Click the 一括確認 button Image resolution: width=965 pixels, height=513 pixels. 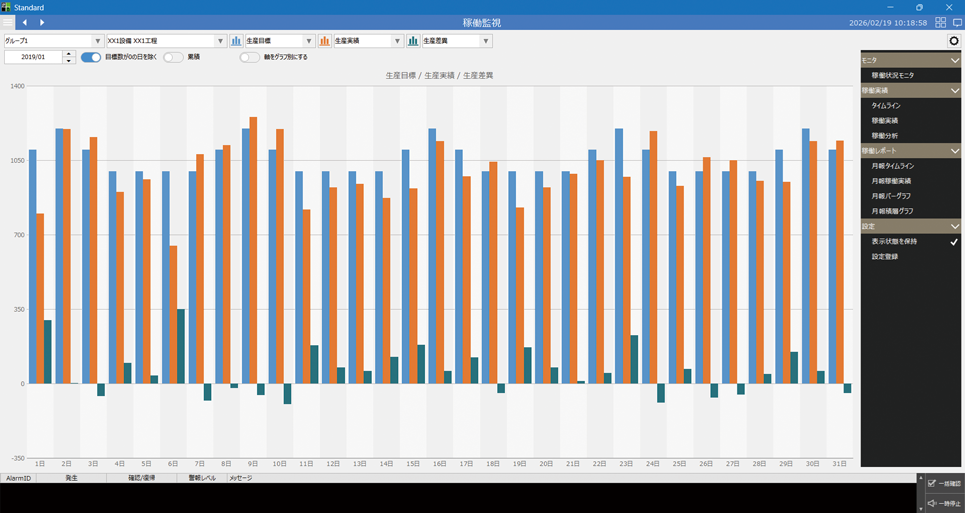[944, 483]
